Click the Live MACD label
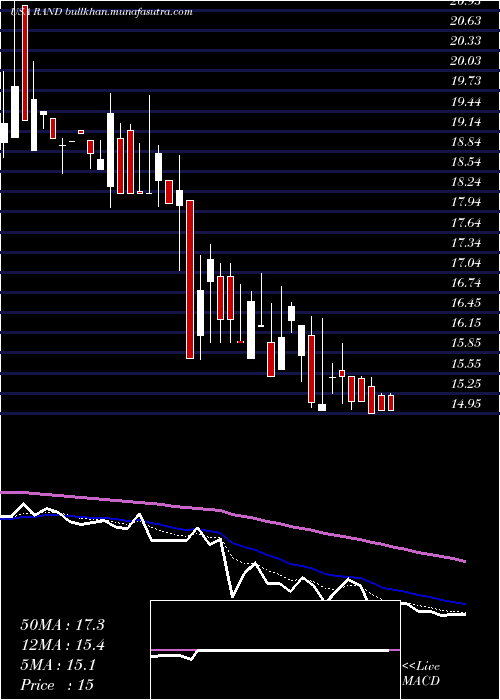 [421, 674]
